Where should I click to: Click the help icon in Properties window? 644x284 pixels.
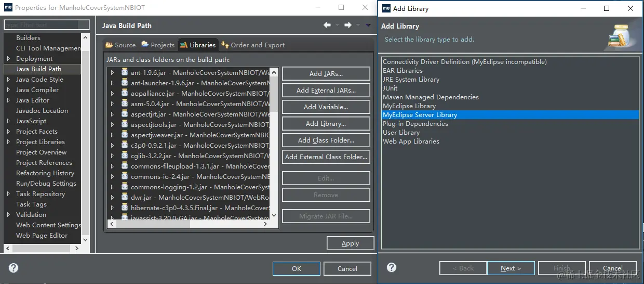[x=14, y=268]
